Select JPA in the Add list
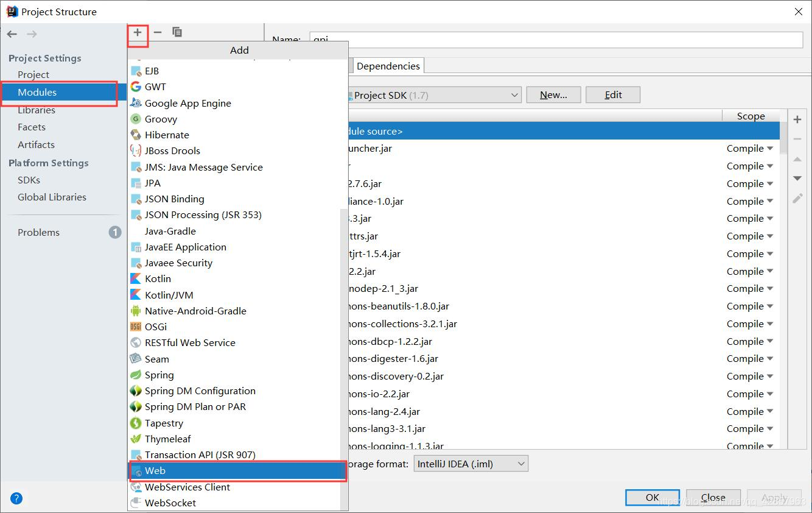812x513 pixels. pyautogui.click(x=234, y=183)
